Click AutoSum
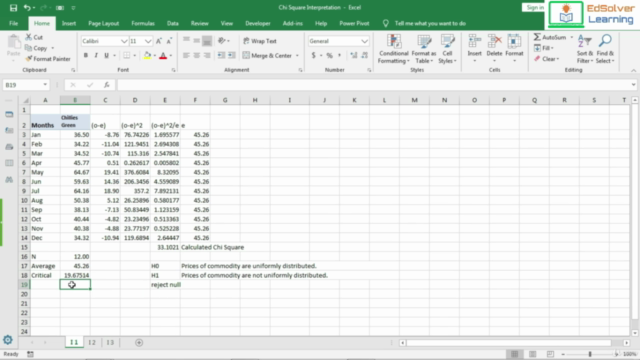The width and height of the screenshot is (640, 360). coord(550,37)
